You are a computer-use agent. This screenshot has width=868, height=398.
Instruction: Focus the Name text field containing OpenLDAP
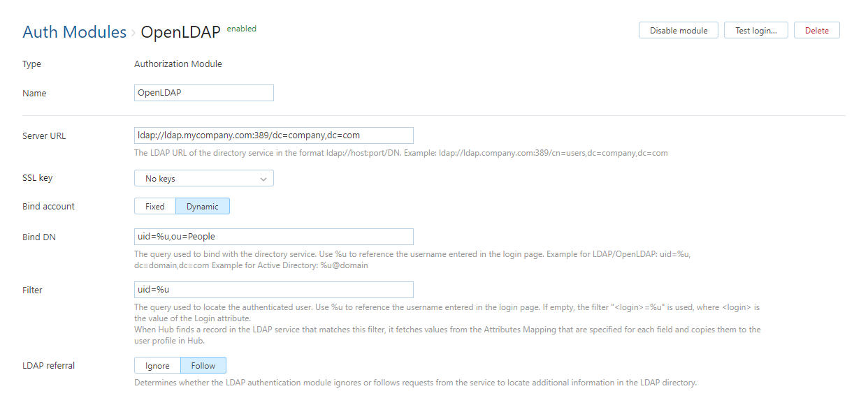[x=203, y=93]
